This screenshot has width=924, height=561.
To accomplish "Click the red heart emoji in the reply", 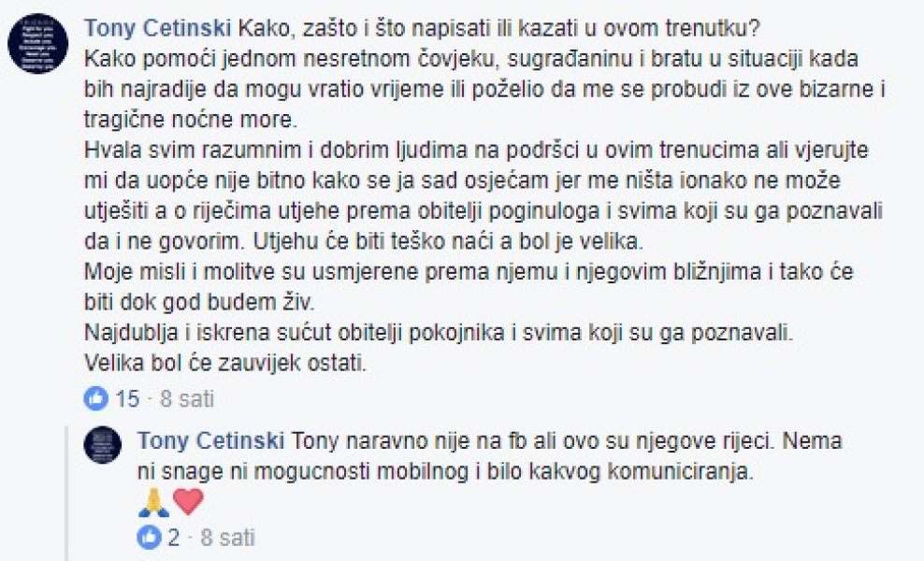I will 188,503.
